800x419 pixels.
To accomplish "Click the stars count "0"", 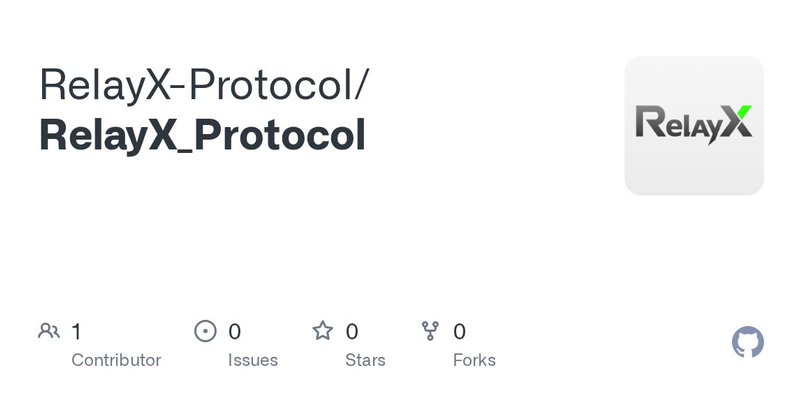I will [x=352, y=331].
